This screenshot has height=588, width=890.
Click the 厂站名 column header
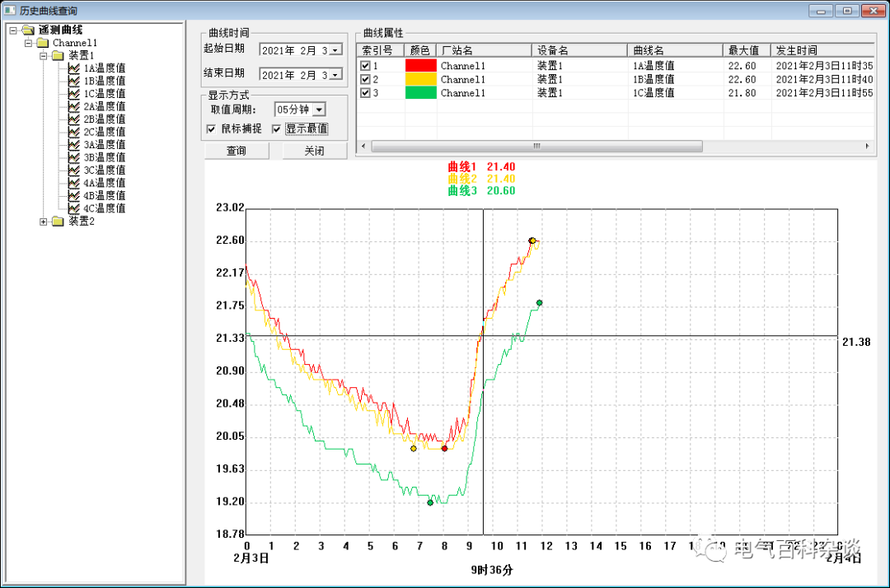point(485,50)
